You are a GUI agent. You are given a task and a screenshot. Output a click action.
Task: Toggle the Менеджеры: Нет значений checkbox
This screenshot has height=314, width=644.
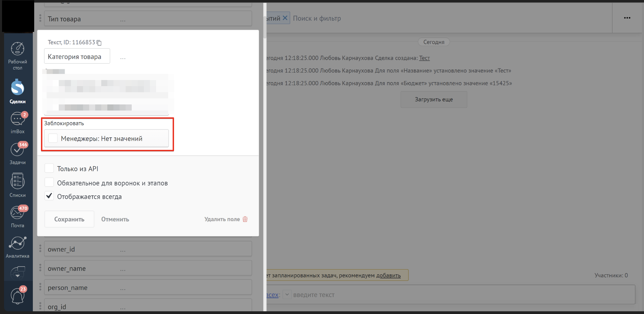coord(53,138)
